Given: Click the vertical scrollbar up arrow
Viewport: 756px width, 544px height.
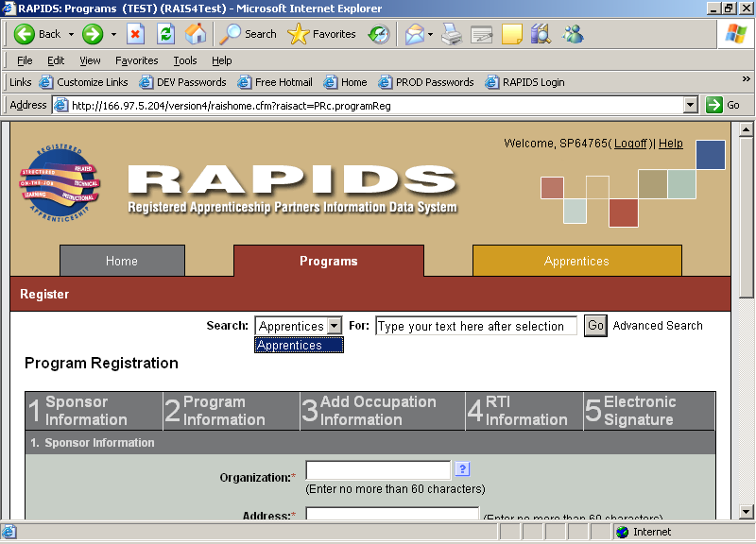Looking at the screenshot, I should click(x=746, y=129).
